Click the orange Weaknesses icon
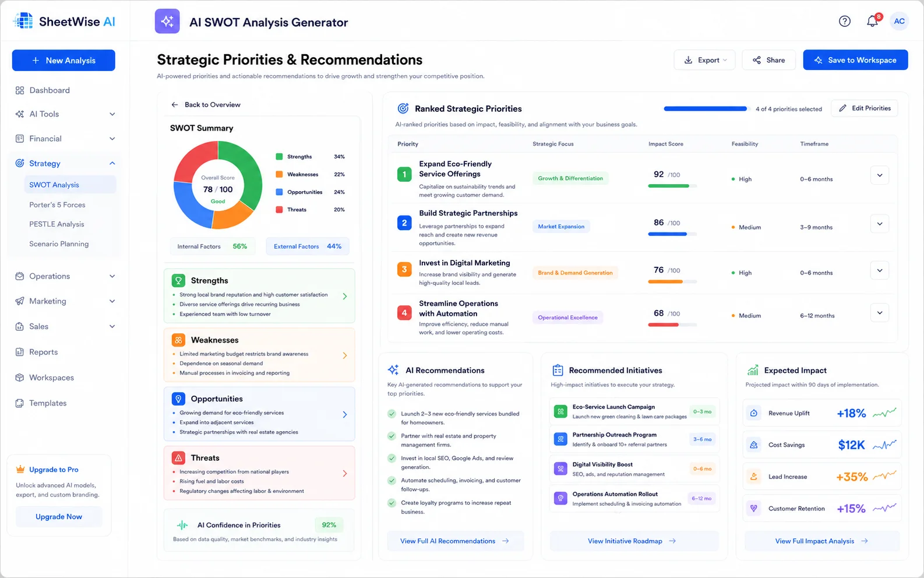This screenshot has height=578, width=924. (178, 340)
